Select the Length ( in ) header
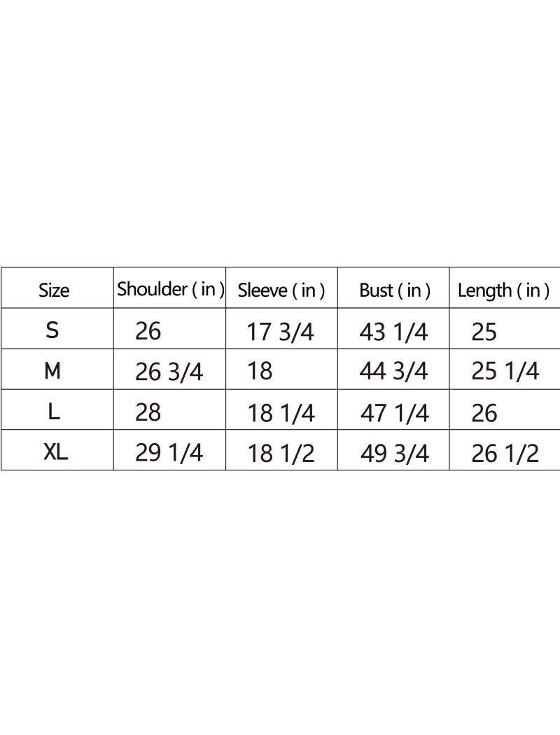Image resolution: width=560 pixels, height=735 pixels. pyautogui.click(x=503, y=290)
